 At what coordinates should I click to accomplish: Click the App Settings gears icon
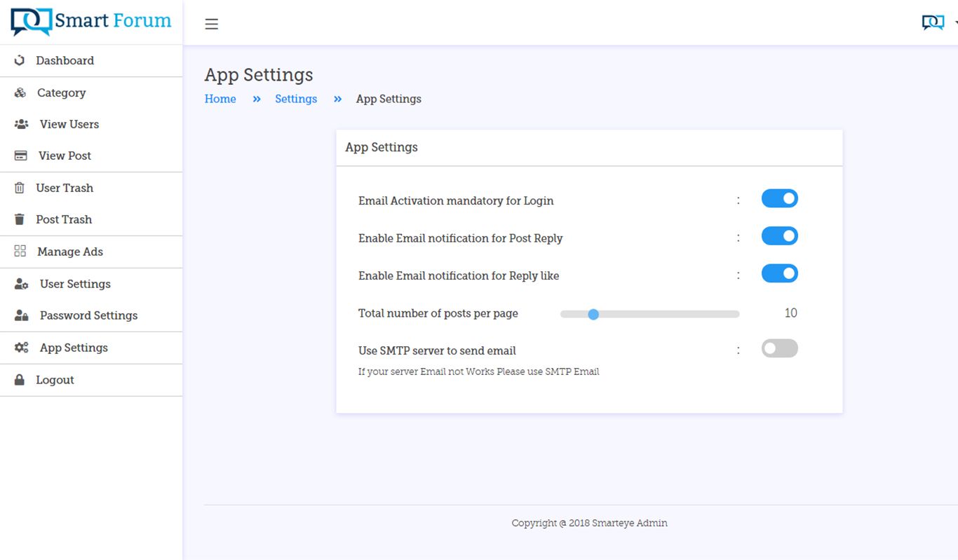pyautogui.click(x=22, y=348)
